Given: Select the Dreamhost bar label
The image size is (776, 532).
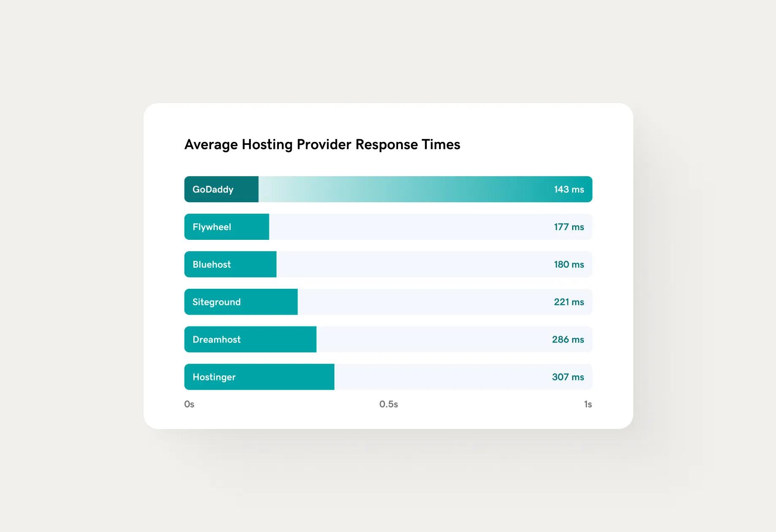Looking at the screenshot, I should pyautogui.click(x=216, y=340).
